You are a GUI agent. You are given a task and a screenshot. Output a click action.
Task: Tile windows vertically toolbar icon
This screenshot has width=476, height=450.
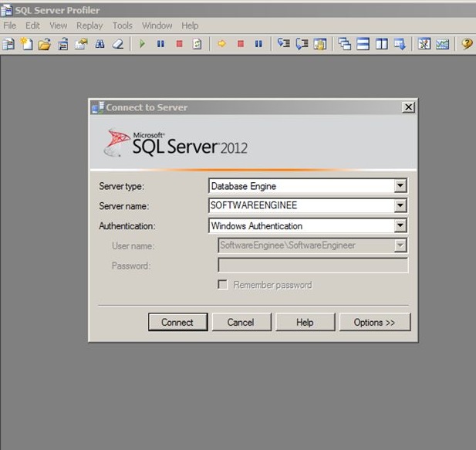tap(382, 44)
